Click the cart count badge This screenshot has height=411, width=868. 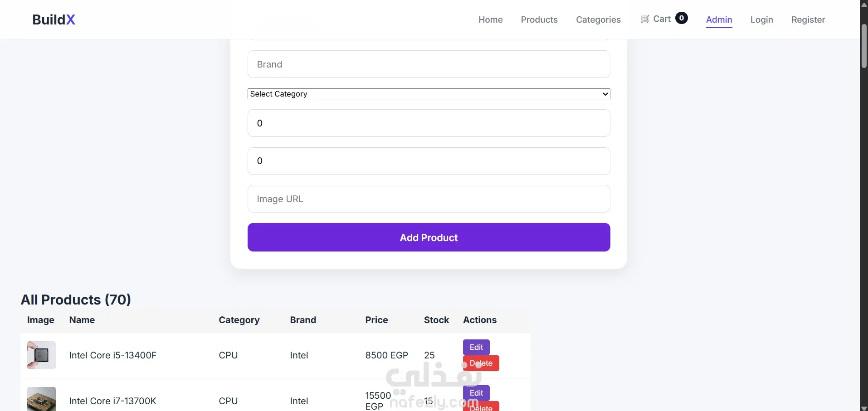(x=681, y=18)
